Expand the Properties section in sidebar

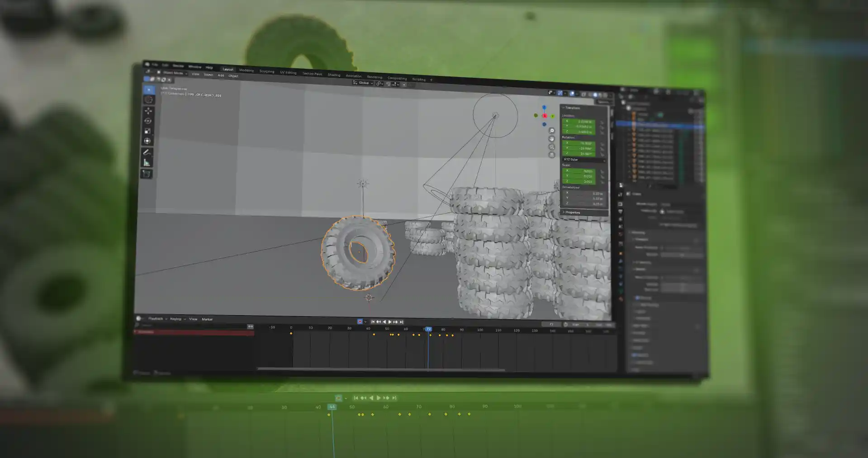click(572, 212)
